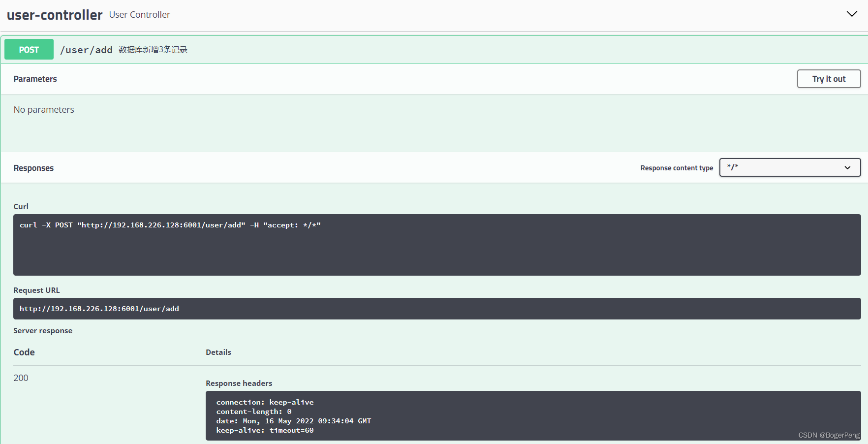Image resolution: width=868 pixels, height=444 pixels.
Task: Click the Response content type label
Action: pos(677,168)
